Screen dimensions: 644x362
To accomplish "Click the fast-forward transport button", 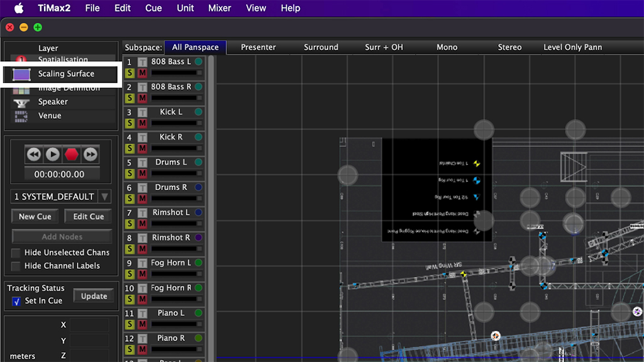I will [x=91, y=154].
